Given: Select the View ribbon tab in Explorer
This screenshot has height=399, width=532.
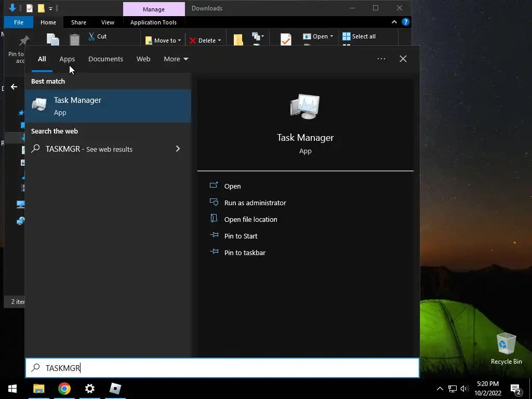Looking at the screenshot, I should tap(108, 22).
